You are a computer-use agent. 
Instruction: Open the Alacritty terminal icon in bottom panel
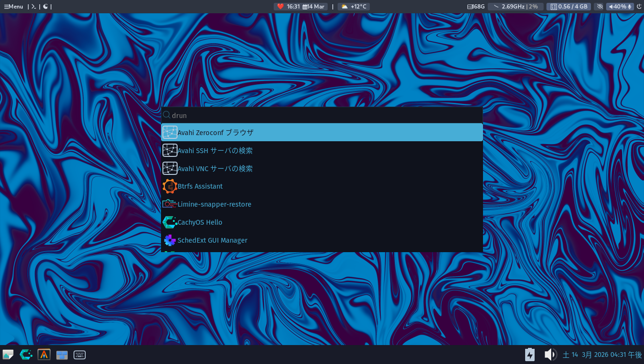click(x=44, y=355)
